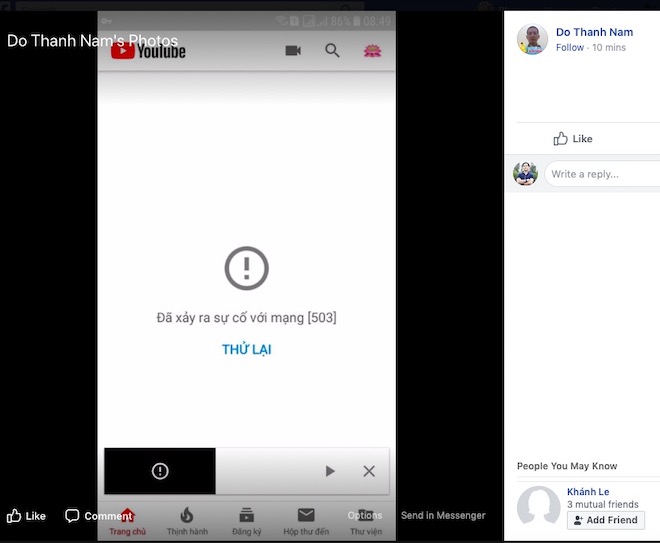Click the 10 mins timestamp
The height and width of the screenshot is (543, 660).
click(609, 48)
